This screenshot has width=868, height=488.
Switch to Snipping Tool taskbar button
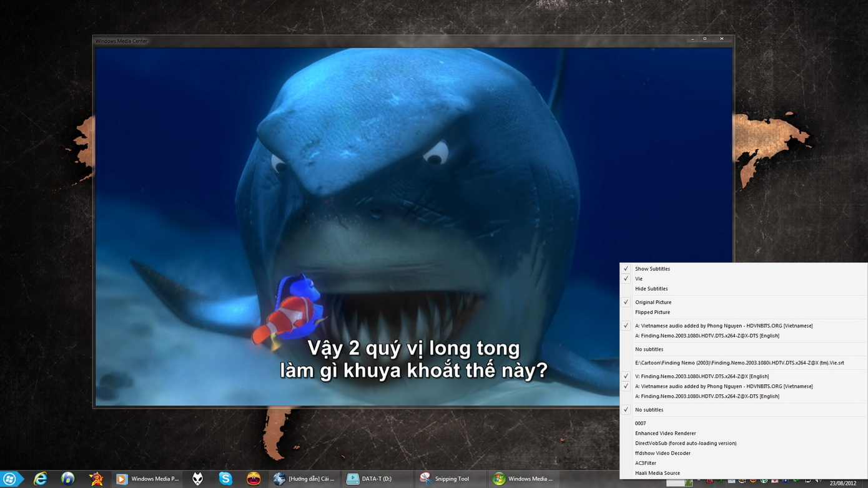click(450, 479)
